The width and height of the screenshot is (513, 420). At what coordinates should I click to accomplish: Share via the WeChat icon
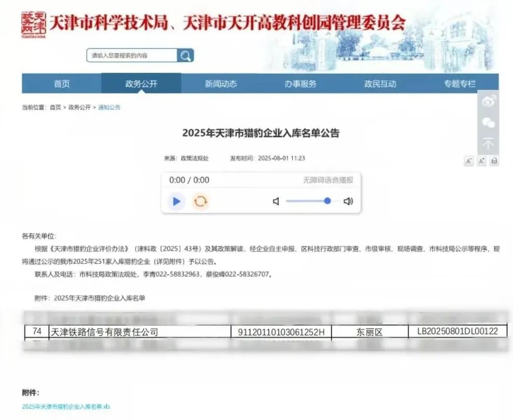(x=489, y=123)
